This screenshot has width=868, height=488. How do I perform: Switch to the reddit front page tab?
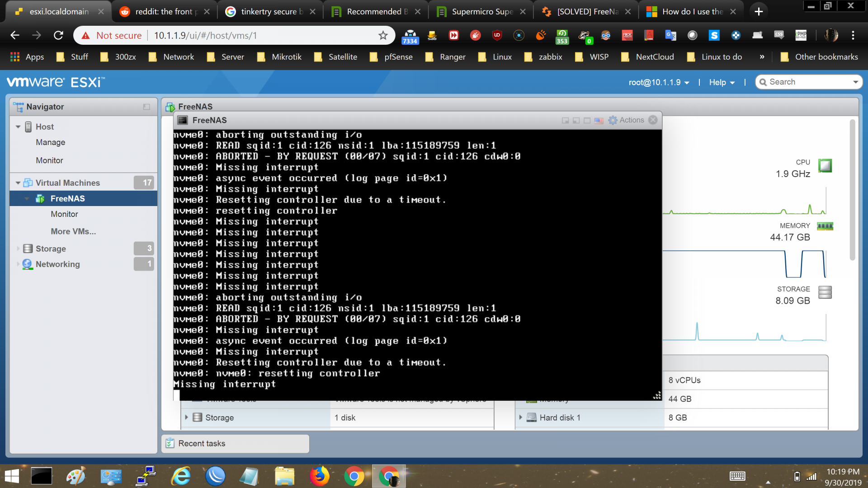[x=164, y=12]
